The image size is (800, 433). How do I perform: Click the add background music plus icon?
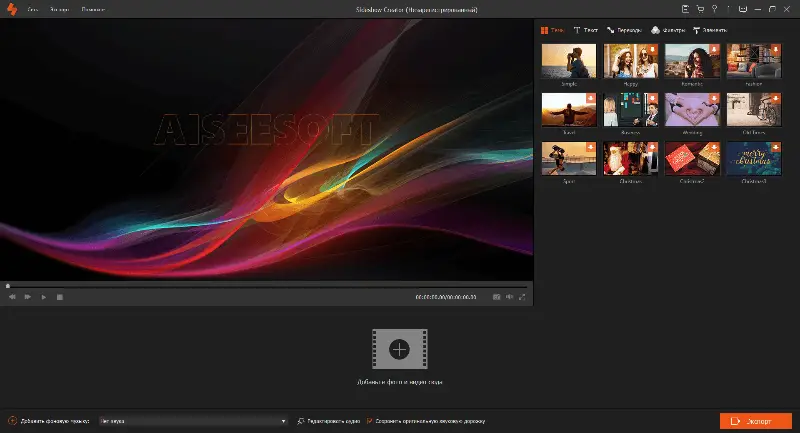[13, 421]
